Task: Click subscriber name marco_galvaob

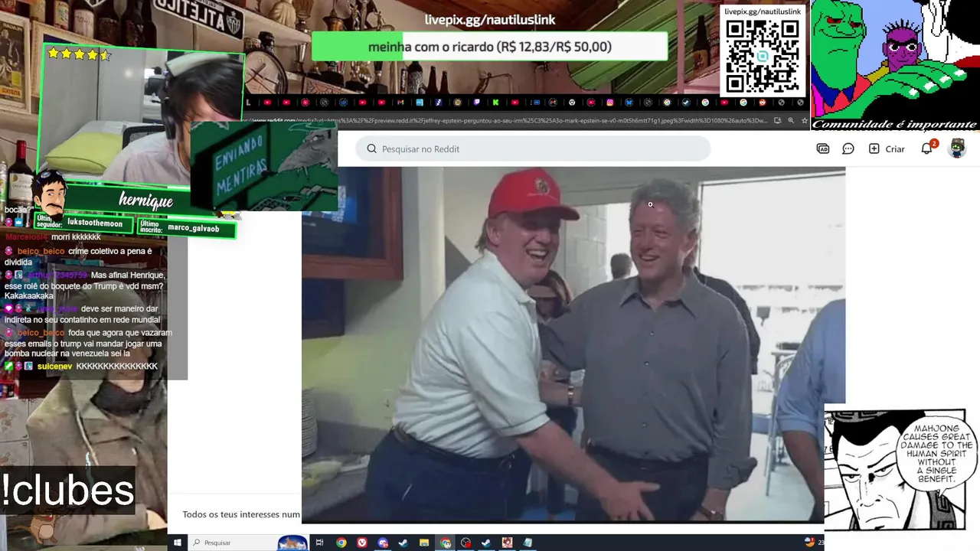Action: click(x=193, y=228)
